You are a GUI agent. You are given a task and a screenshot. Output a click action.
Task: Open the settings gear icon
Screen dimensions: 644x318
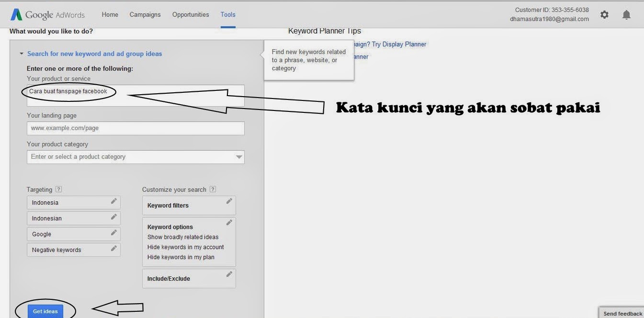[x=604, y=14]
